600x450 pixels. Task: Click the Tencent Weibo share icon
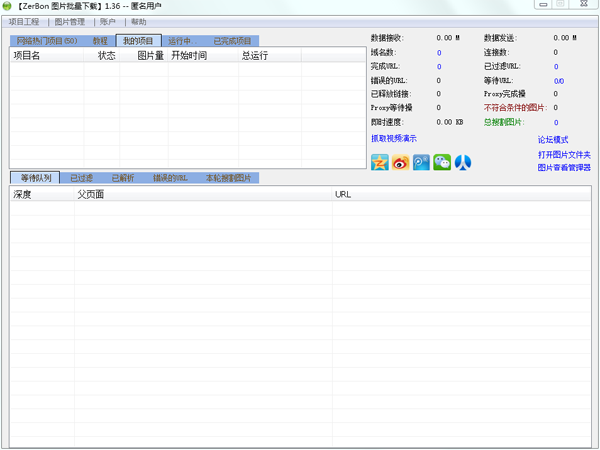(x=421, y=162)
